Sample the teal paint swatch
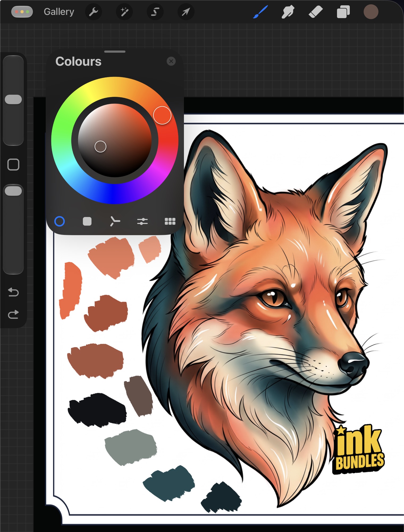 [169, 483]
